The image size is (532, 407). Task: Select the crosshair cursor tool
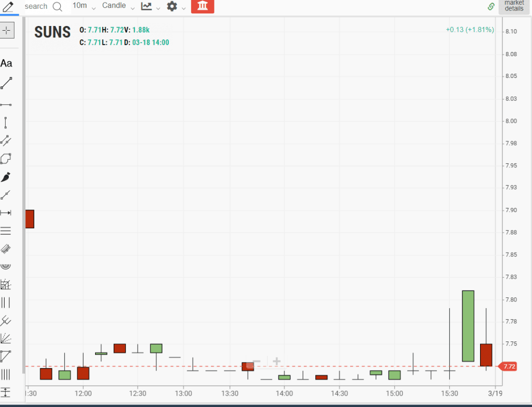[x=7, y=30]
